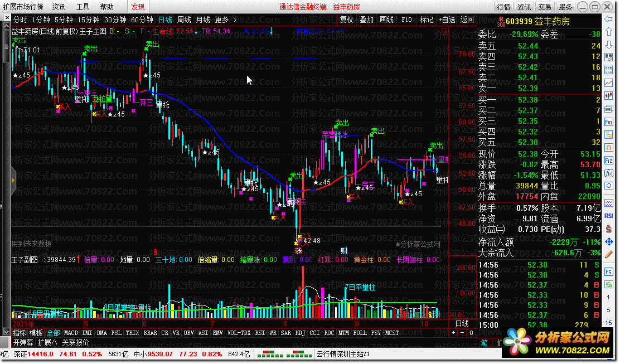Click the 返回 return button

[x=467, y=20]
